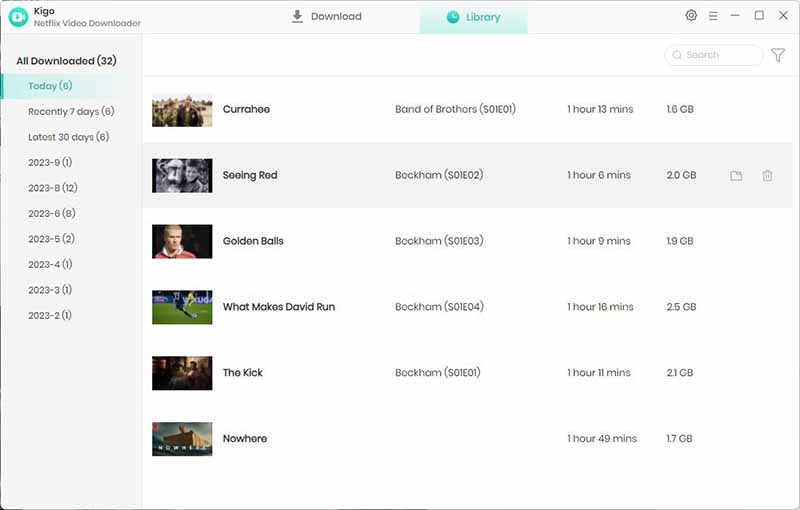Viewport: 800px width, 510px height.
Task: Show 2023-8 (12) downloads
Action: pyautogui.click(x=53, y=188)
